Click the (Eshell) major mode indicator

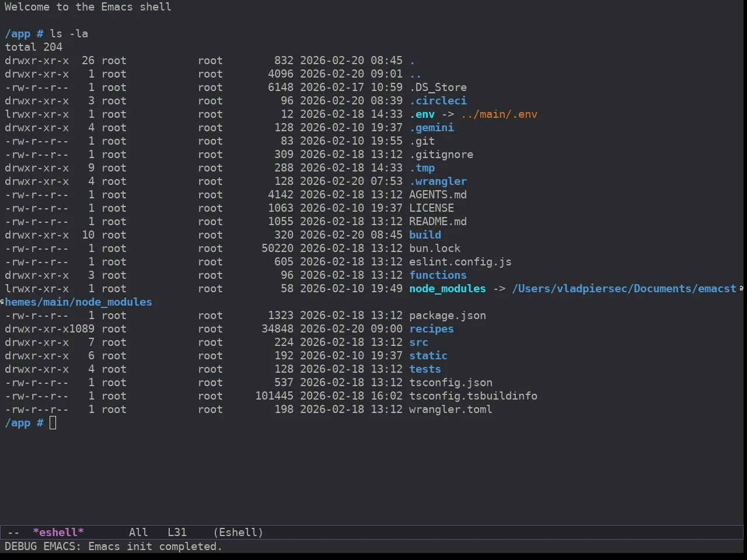click(238, 532)
